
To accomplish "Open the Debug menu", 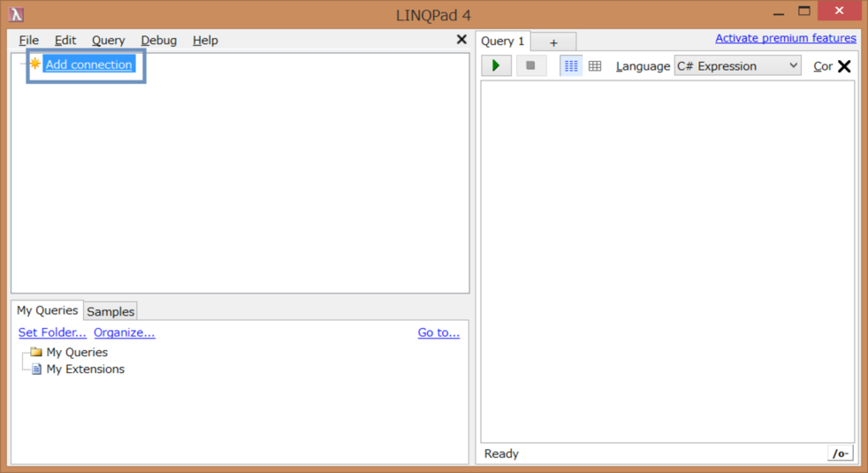I will [x=159, y=40].
